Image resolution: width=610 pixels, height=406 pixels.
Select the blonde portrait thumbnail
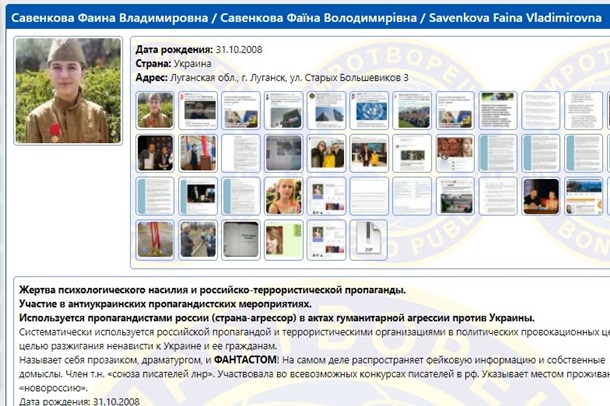[283, 196]
